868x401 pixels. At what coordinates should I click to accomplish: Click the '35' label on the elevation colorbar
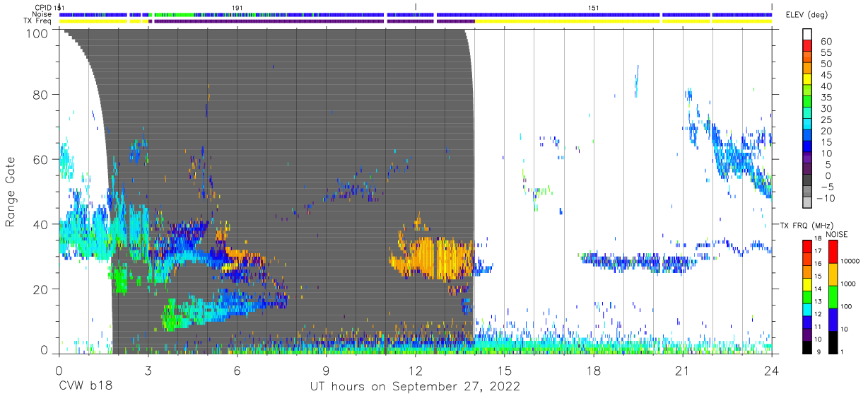click(x=825, y=97)
